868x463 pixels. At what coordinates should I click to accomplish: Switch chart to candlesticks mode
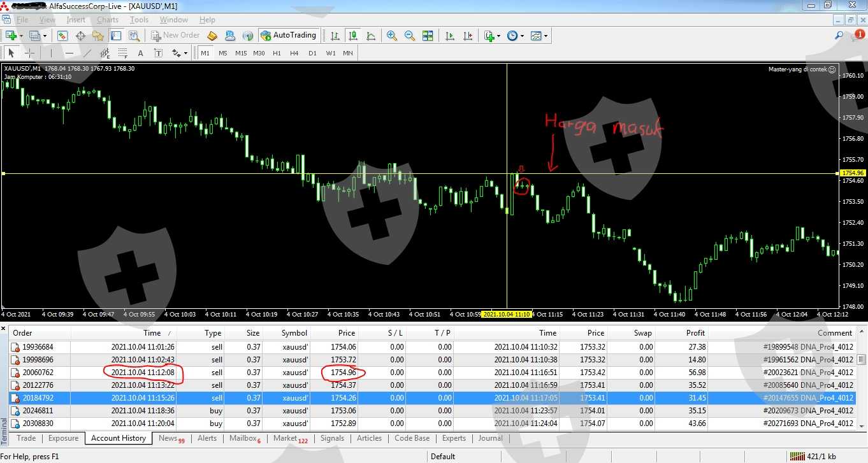click(x=352, y=36)
